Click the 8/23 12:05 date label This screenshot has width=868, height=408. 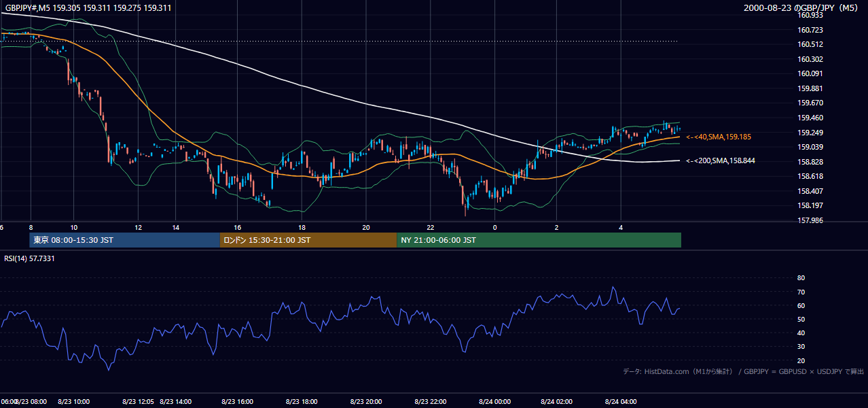click(139, 402)
